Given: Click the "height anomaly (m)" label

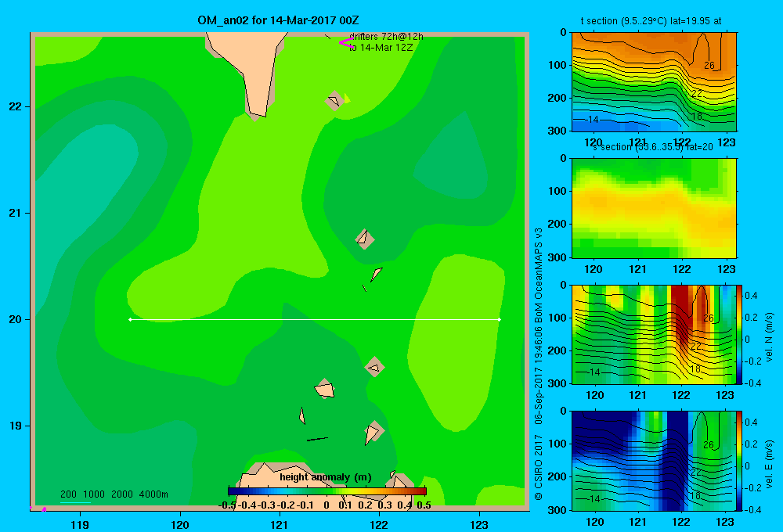Looking at the screenshot, I should pyautogui.click(x=326, y=477).
